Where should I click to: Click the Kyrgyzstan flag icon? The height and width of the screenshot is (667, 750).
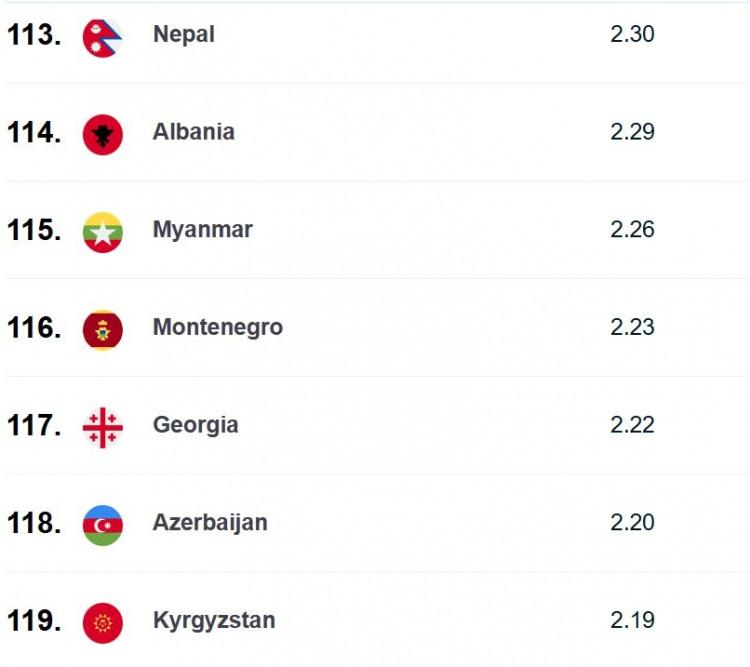(x=102, y=623)
